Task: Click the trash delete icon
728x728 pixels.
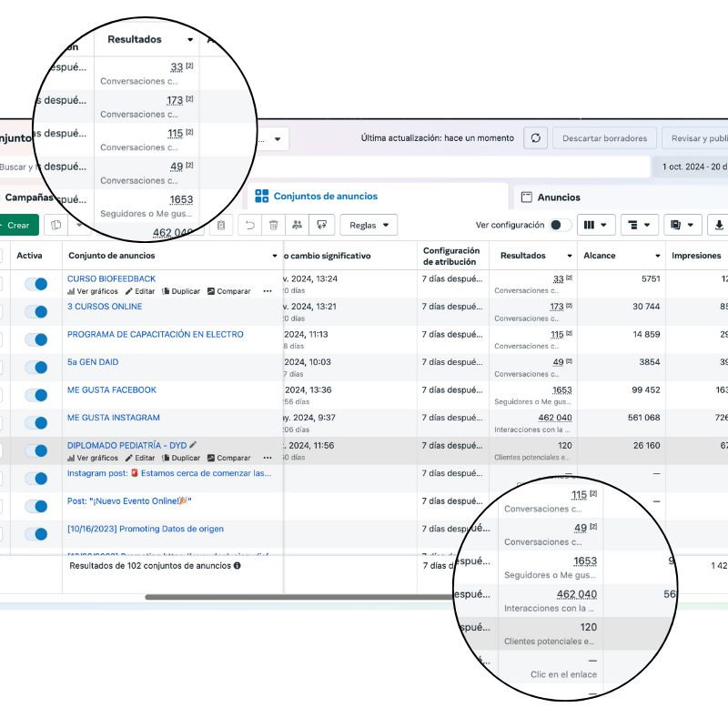Action: [x=273, y=225]
